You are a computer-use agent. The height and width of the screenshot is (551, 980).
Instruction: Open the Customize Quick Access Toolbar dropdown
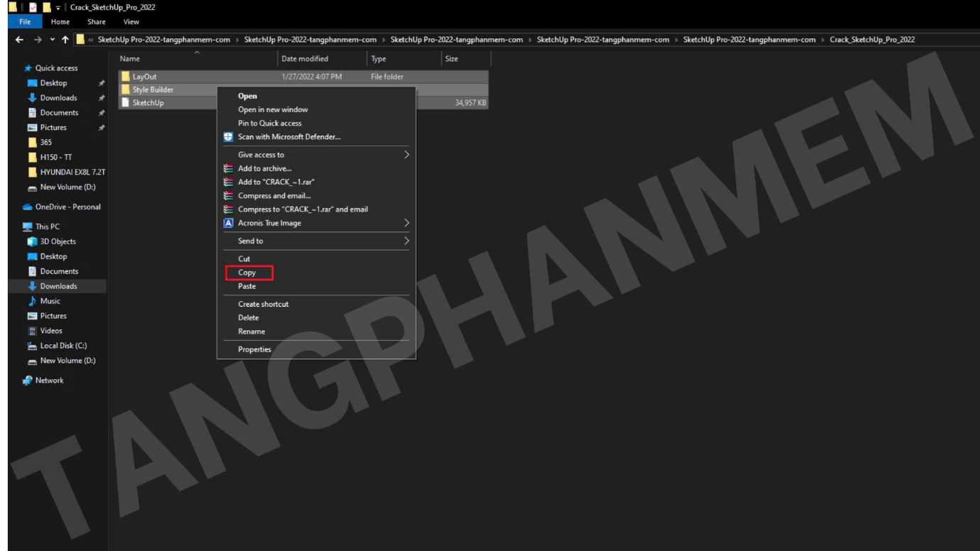click(x=60, y=8)
